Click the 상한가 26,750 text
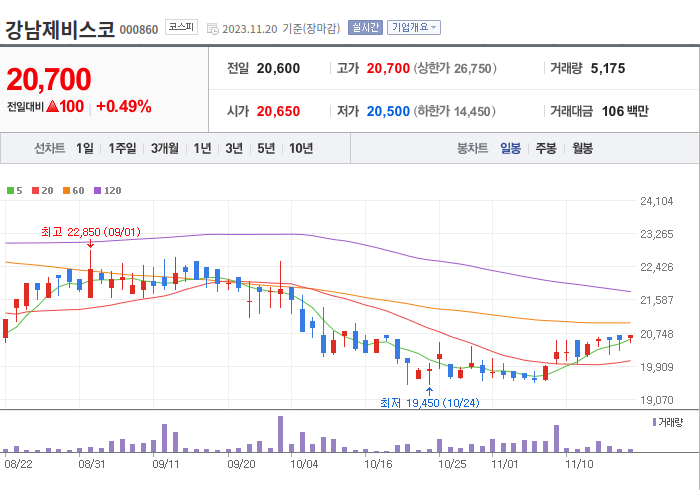Viewport: 700px width, 490px height. point(455,68)
